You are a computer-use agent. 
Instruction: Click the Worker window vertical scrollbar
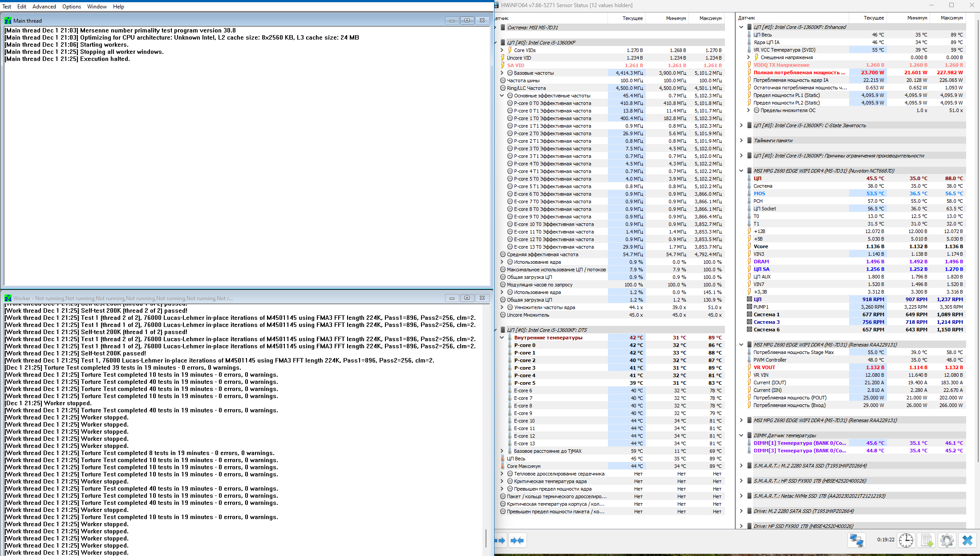point(486,538)
